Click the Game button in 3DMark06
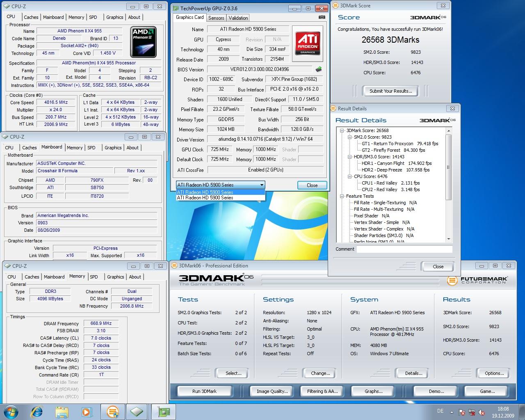This screenshot has width=525, height=420. [487, 391]
